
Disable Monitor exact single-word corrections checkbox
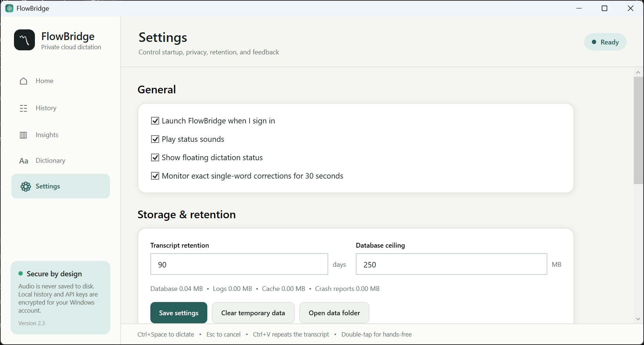pyautogui.click(x=155, y=176)
